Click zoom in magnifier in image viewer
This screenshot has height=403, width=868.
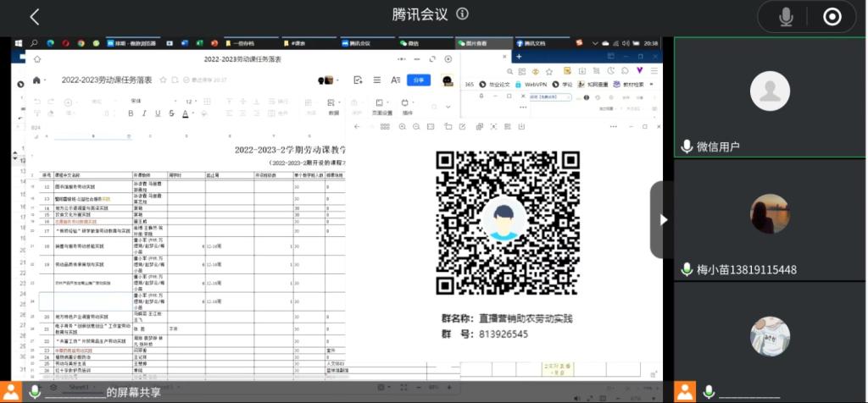point(403,127)
